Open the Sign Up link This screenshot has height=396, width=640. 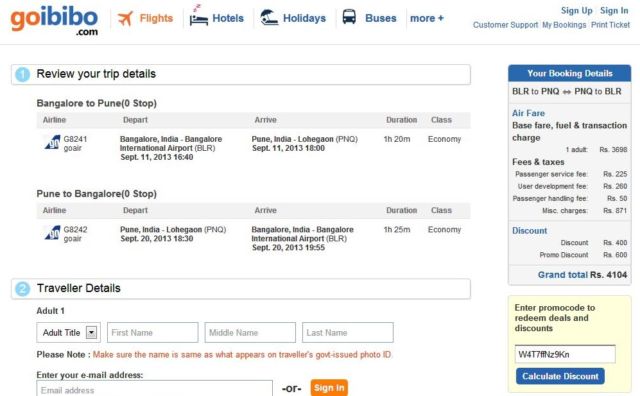coord(576,11)
